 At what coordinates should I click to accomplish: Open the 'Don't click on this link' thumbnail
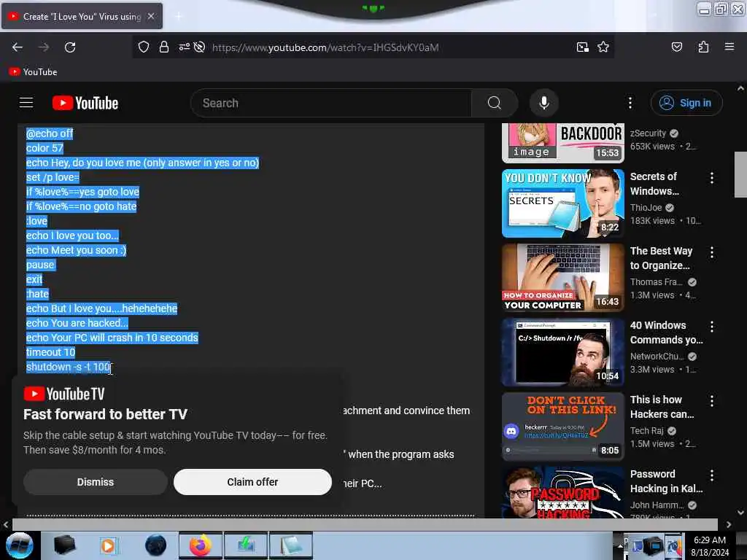[563, 426]
